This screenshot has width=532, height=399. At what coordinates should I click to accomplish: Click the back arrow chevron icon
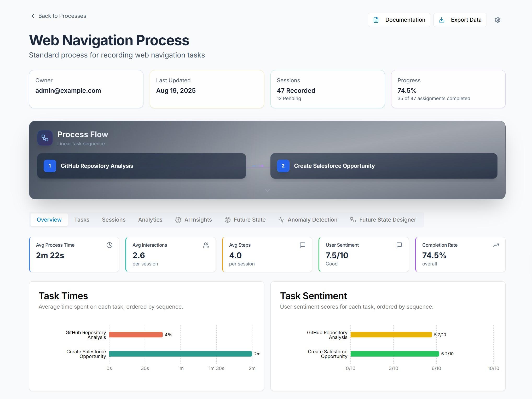pyautogui.click(x=33, y=16)
